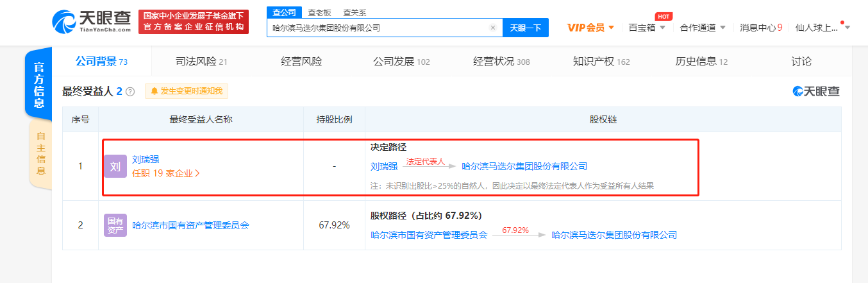Open the 司法风险 tab
Screen dimensions: 868x283
tap(201, 62)
